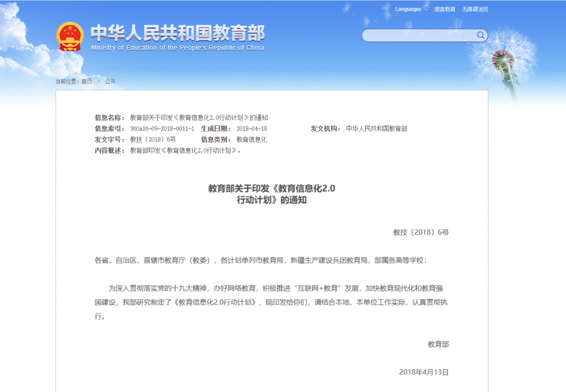Click the 信息类别 value 教育信息化
566x392 pixels.
pyautogui.click(x=252, y=140)
